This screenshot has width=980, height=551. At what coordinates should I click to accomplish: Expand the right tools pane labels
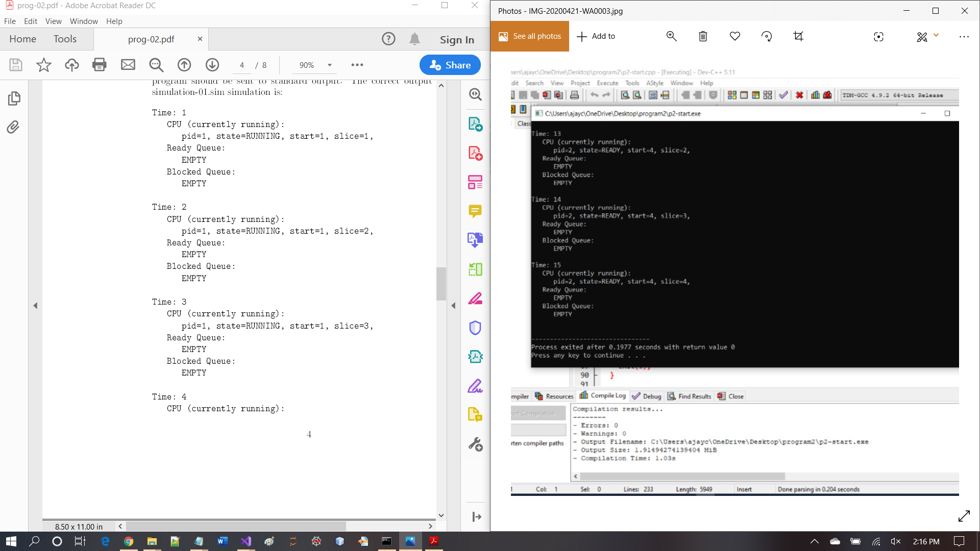[477, 517]
